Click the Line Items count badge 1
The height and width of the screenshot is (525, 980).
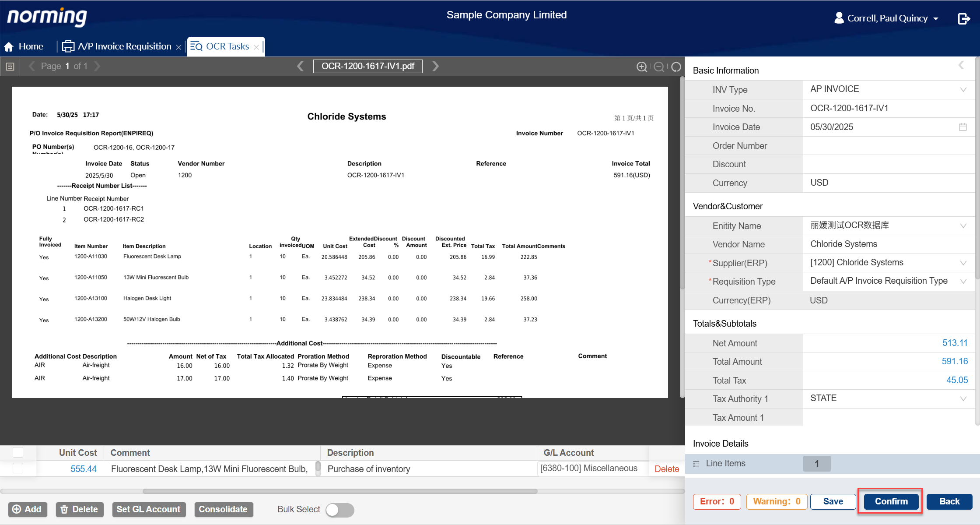[817, 464]
